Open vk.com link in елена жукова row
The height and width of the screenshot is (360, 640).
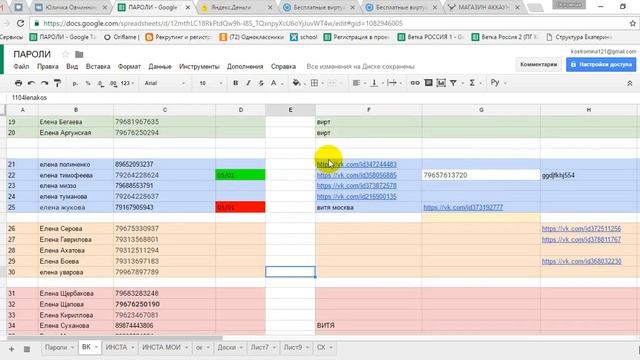click(x=463, y=207)
